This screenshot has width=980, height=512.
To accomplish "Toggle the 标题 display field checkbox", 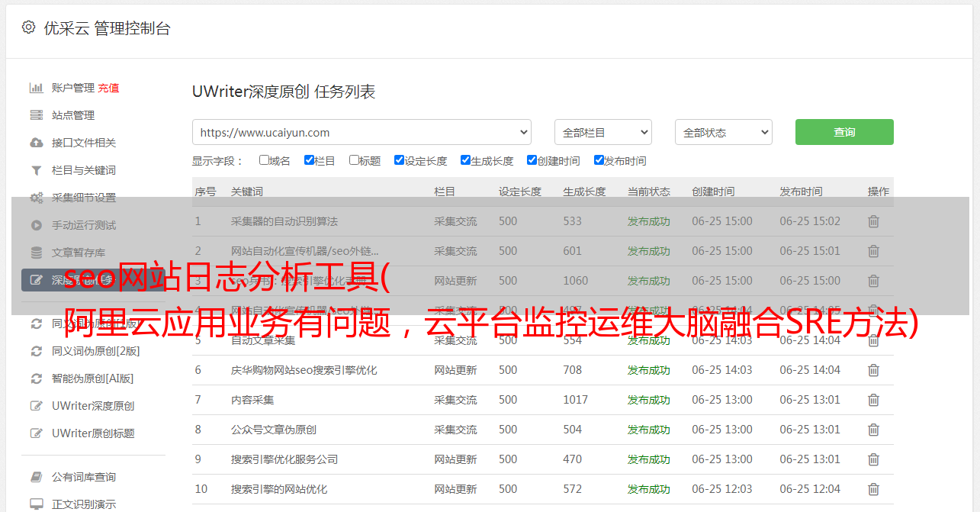I will point(354,160).
